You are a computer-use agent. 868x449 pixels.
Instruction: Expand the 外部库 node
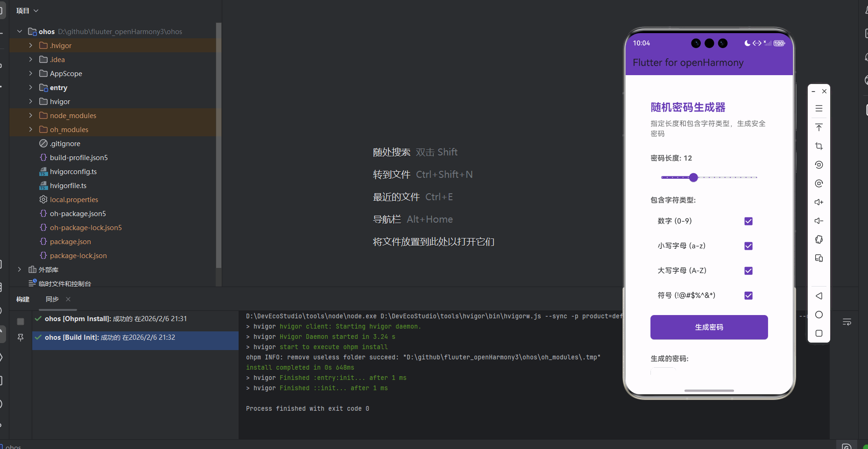pos(19,269)
